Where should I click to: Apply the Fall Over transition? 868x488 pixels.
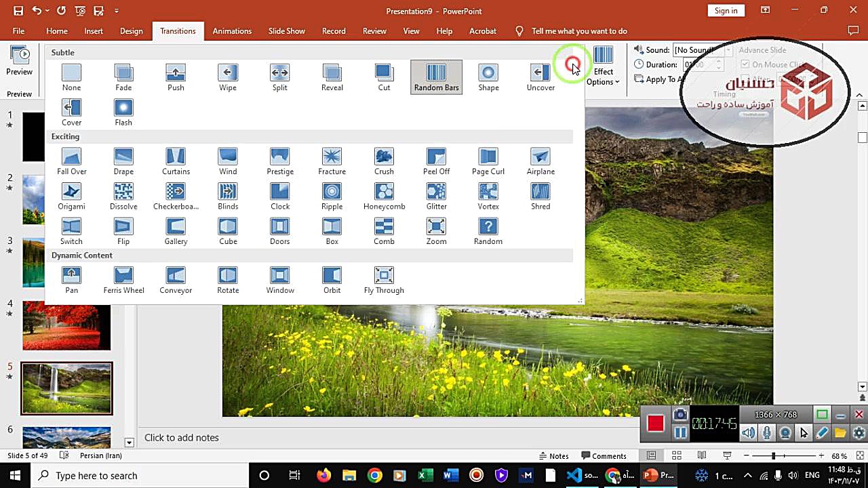[71, 161]
